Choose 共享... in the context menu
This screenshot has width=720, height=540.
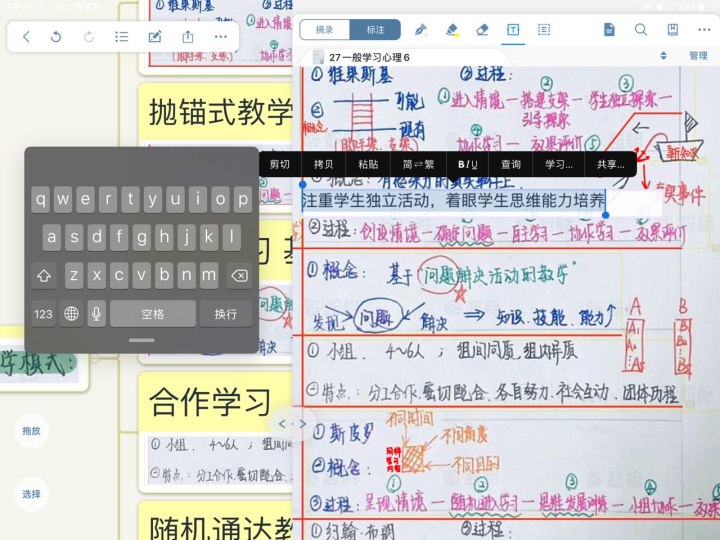[x=611, y=164]
